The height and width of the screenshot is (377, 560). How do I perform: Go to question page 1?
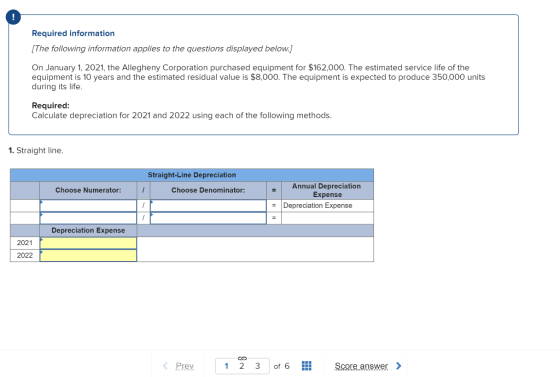coord(226,366)
